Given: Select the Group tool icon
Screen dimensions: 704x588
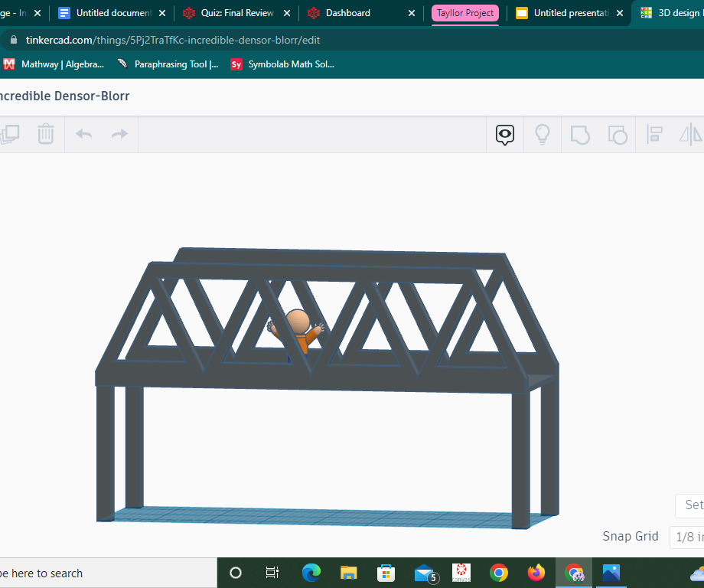Looking at the screenshot, I should [580, 134].
